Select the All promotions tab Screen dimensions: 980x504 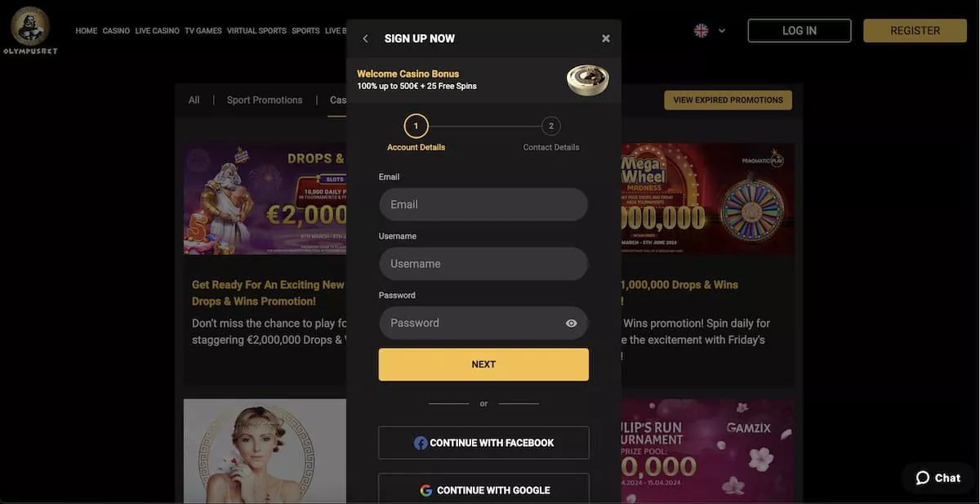(x=194, y=100)
